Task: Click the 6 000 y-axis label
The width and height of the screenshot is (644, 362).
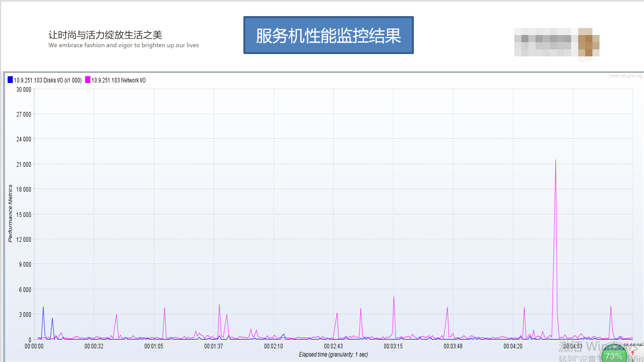Action: click(25, 290)
